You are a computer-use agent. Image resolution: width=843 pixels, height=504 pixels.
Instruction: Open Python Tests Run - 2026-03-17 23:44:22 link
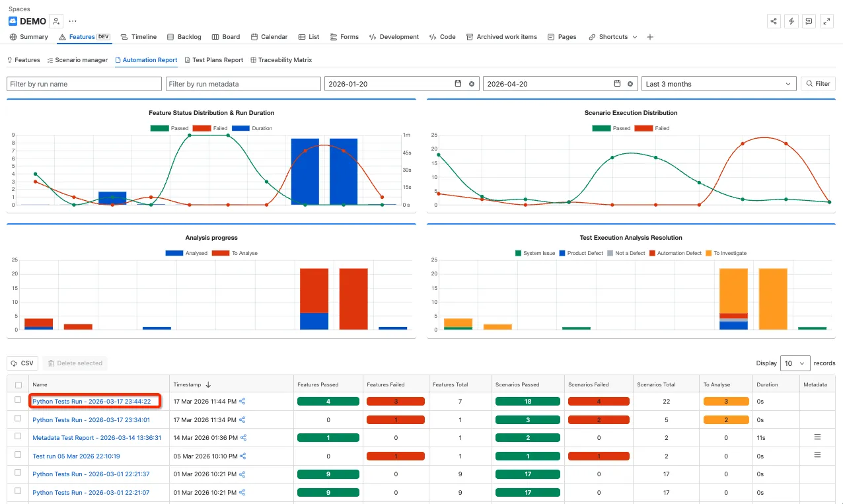point(92,402)
